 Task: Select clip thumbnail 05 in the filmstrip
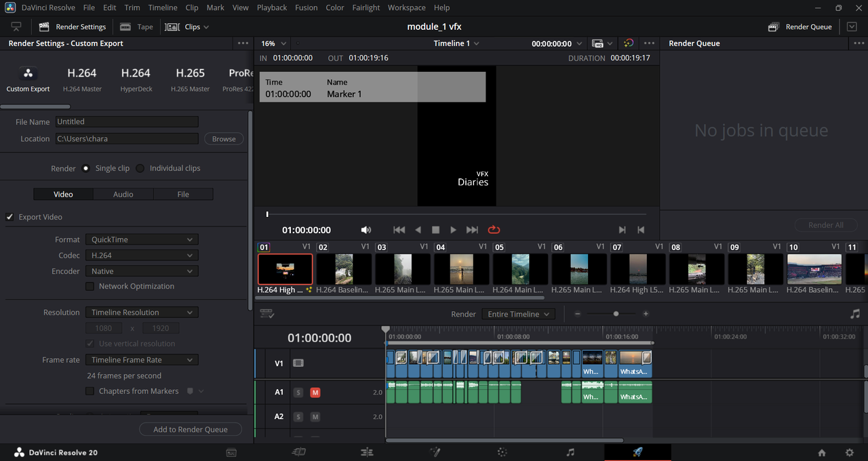(520, 269)
